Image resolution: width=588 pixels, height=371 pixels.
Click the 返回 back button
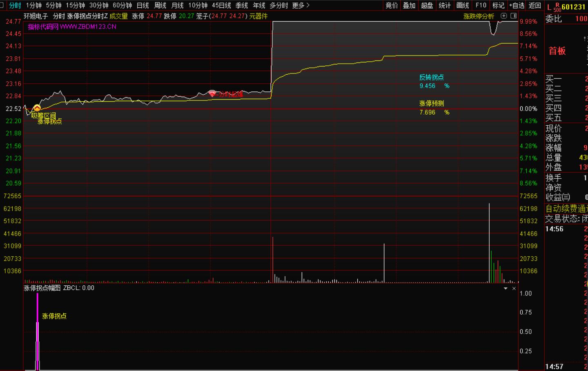[535, 5]
